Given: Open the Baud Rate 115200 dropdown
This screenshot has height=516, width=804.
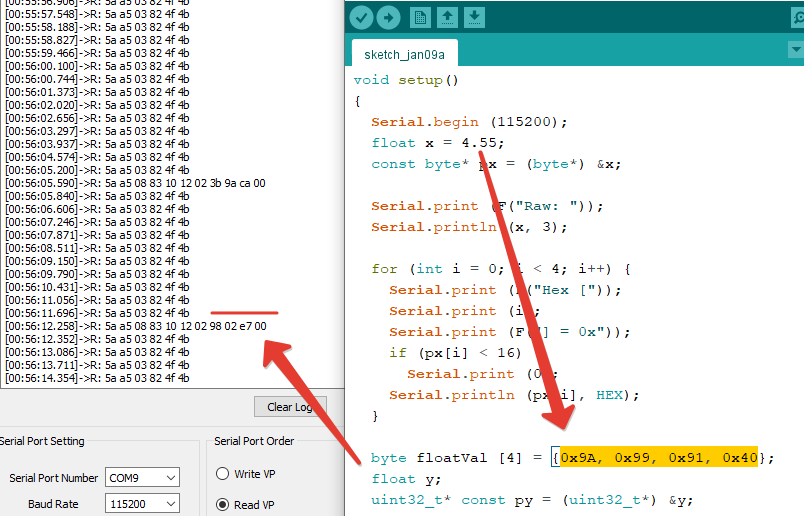Looking at the screenshot, I should pos(142,504).
